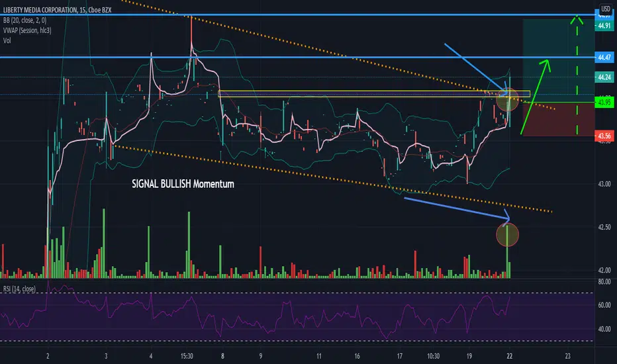Click the 44.91 price label
This screenshot has height=364, width=617.
[x=604, y=26]
